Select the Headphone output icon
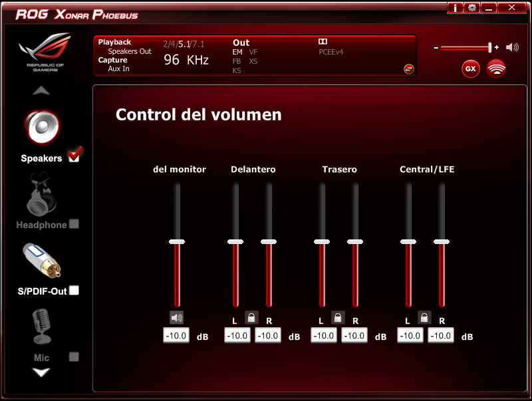The height and width of the screenshot is (401, 532). (x=41, y=195)
